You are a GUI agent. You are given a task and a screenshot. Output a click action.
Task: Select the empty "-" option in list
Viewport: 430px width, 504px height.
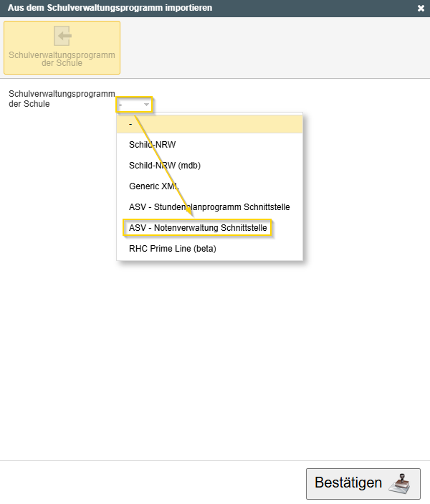coord(210,123)
